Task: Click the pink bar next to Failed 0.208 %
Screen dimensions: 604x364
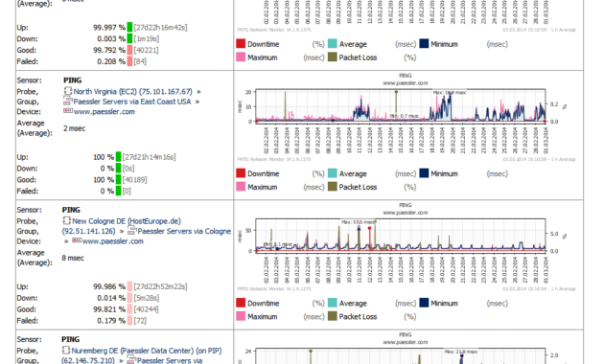Action: pos(129,61)
